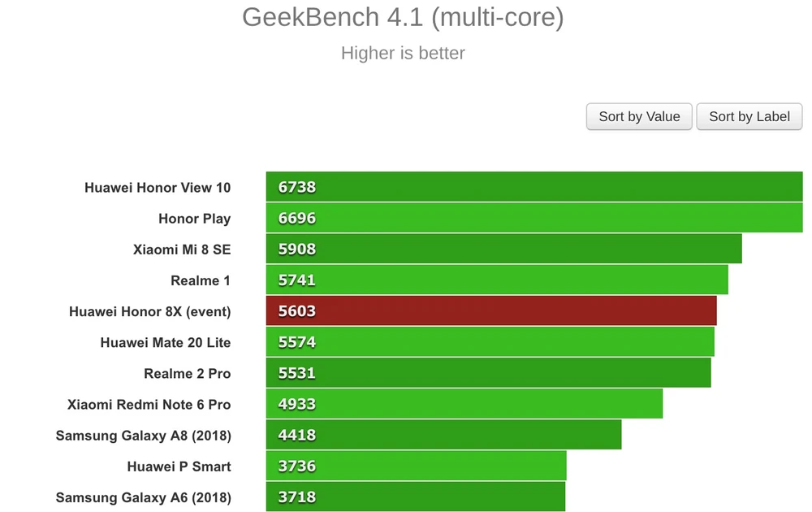The width and height of the screenshot is (812, 512).
Task: Click the Galaxy A6 (2018) bar
Action: [415, 497]
